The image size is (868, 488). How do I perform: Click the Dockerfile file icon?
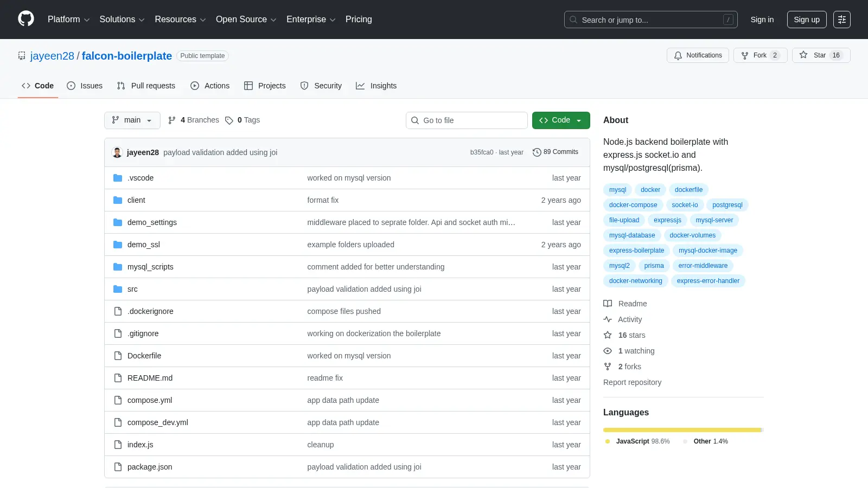coord(118,356)
